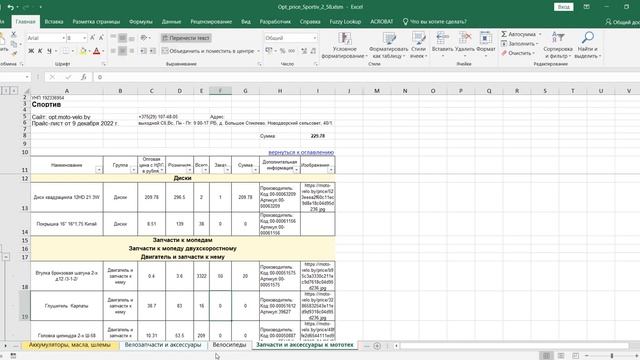Apply underline with the Ч button
Image resolution: width=640 pixels, height=360 pixels.
49,51
